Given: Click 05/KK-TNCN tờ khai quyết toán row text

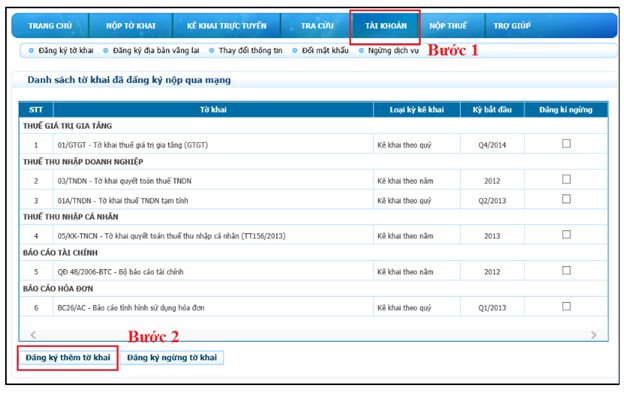Looking at the screenshot, I should coord(171,236).
